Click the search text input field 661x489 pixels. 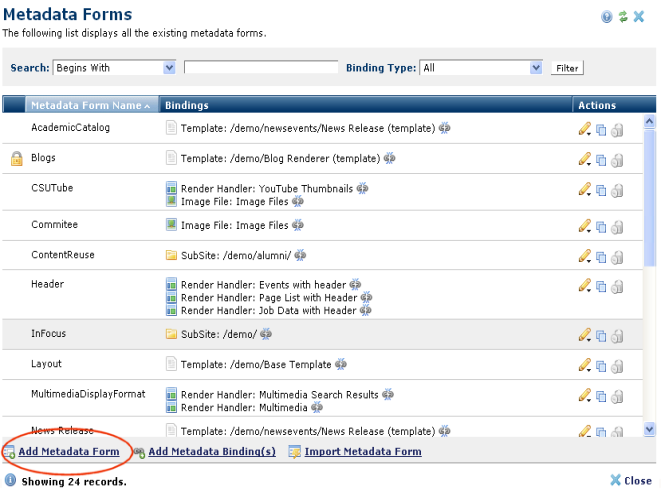tap(261, 68)
